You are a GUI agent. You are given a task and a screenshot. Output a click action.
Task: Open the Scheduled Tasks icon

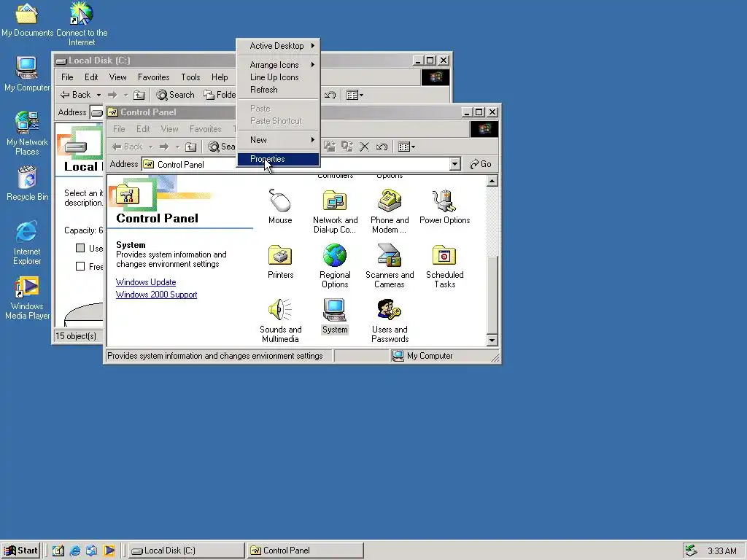pyautogui.click(x=444, y=266)
